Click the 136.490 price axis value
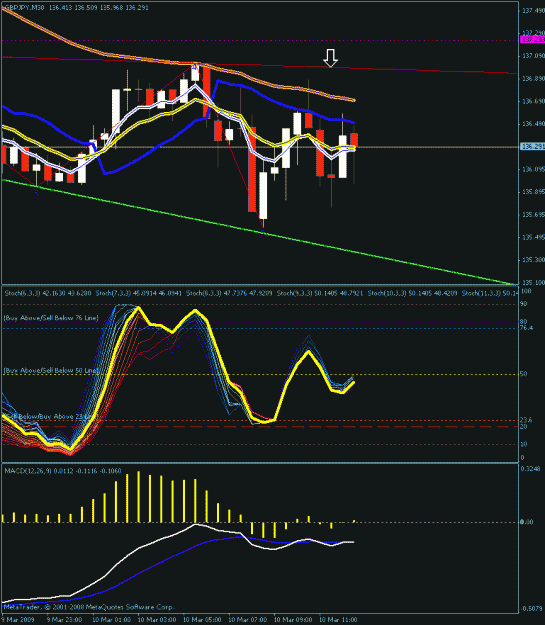 click(533, 124)
